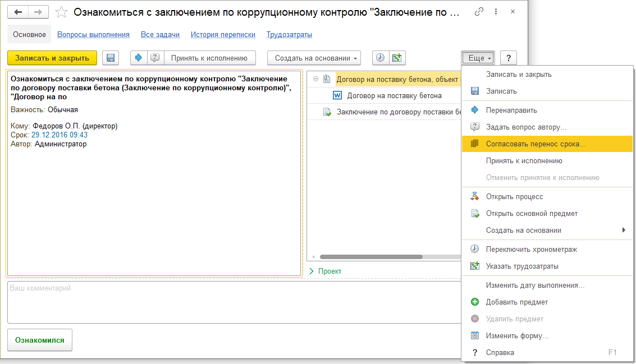Click the save diskette icon in toolbar

coord(111,58)
